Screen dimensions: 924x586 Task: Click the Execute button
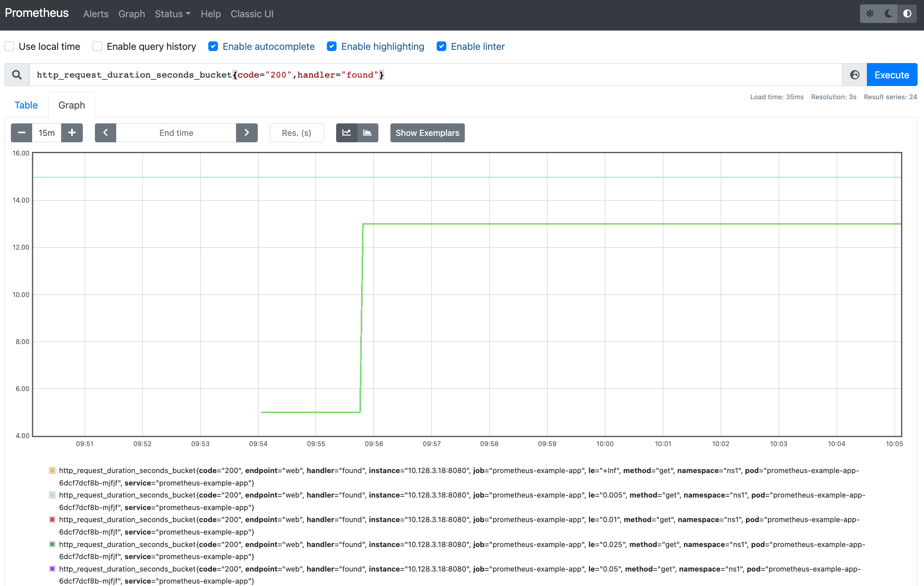click(x=891, y=75)
